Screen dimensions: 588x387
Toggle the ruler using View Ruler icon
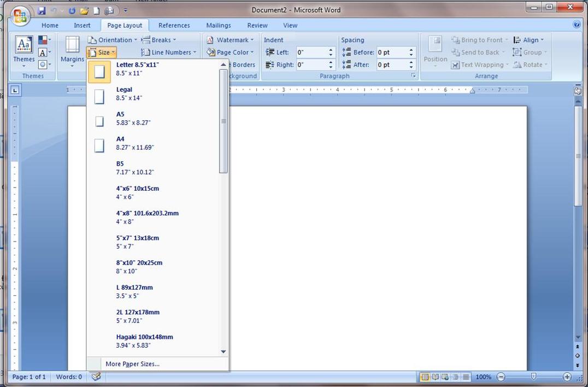(x=578, y=91)
